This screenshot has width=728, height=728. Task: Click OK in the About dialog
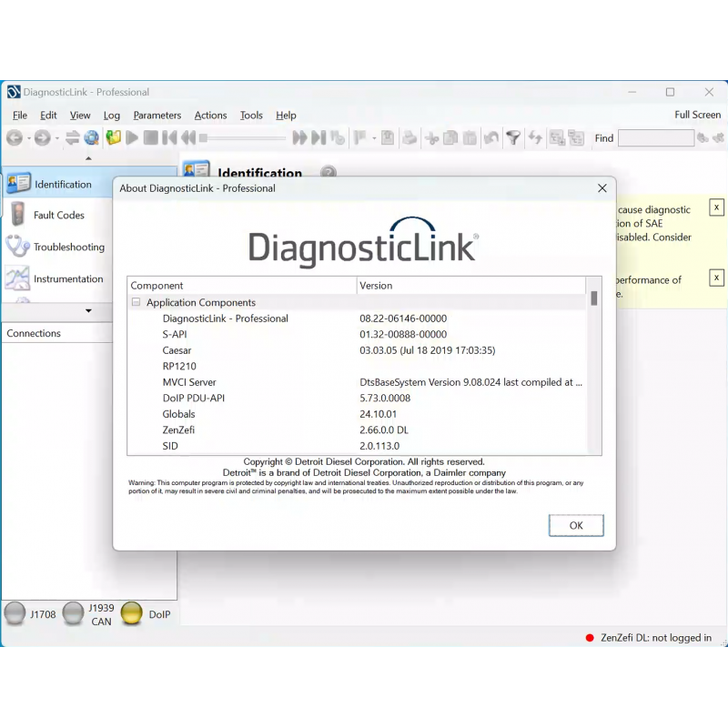coord(575,525)
